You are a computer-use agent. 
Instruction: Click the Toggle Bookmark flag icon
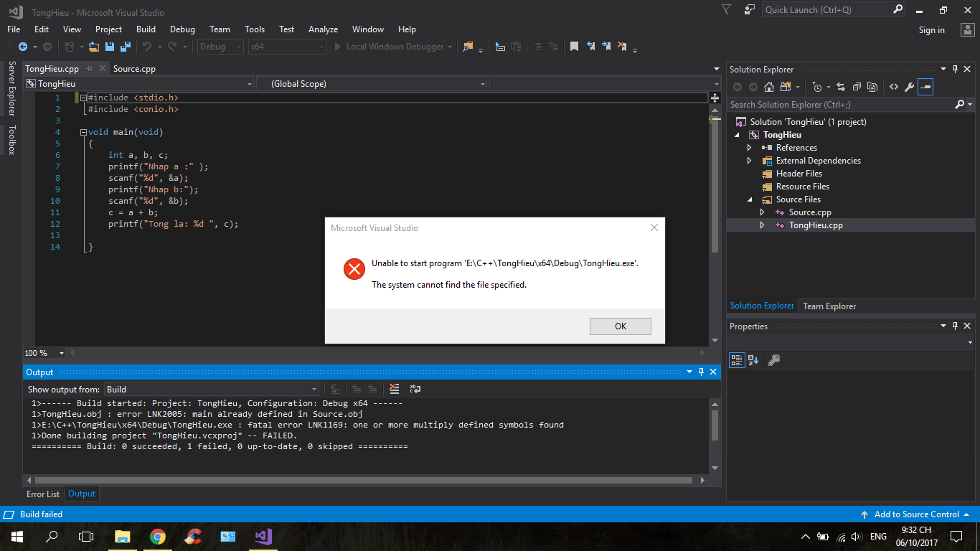(x=574, y=47)
